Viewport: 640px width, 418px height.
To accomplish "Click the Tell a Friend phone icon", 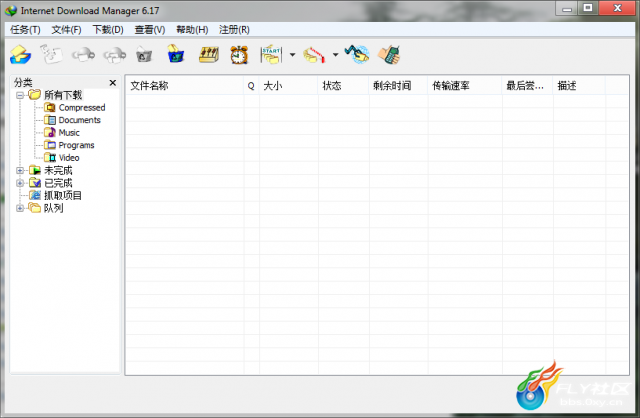I will (389, 55).
